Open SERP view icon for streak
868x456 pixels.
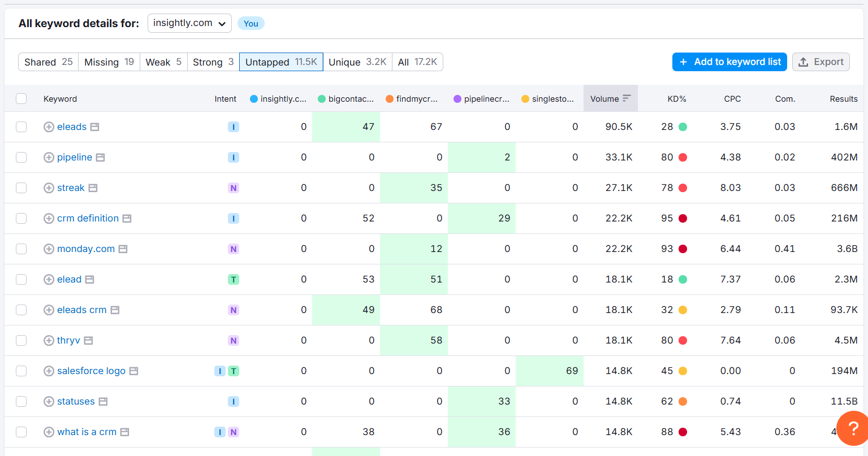pyautogui.click(x=93, y=188)
